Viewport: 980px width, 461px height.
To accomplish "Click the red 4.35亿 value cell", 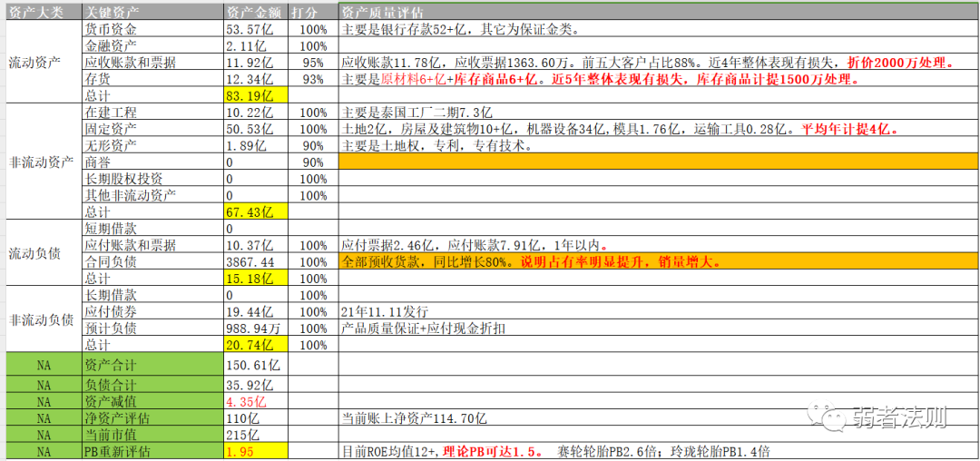I will [x=257, y=401].
